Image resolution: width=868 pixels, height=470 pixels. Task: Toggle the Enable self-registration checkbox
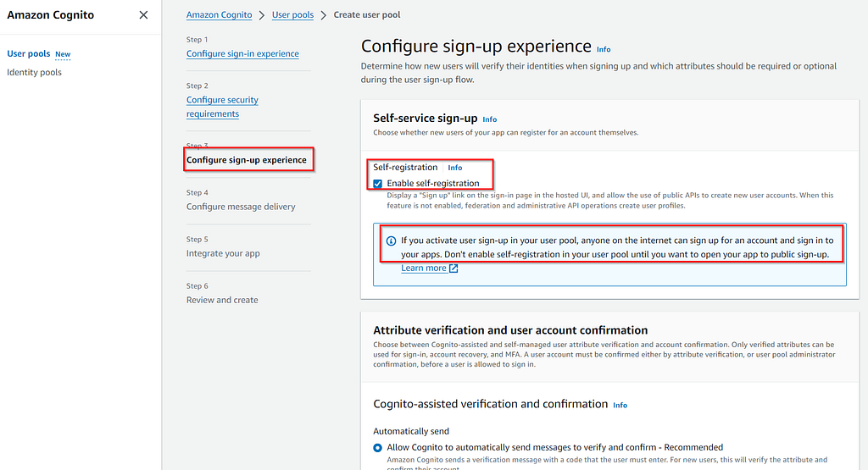click(x=377, y=184)
